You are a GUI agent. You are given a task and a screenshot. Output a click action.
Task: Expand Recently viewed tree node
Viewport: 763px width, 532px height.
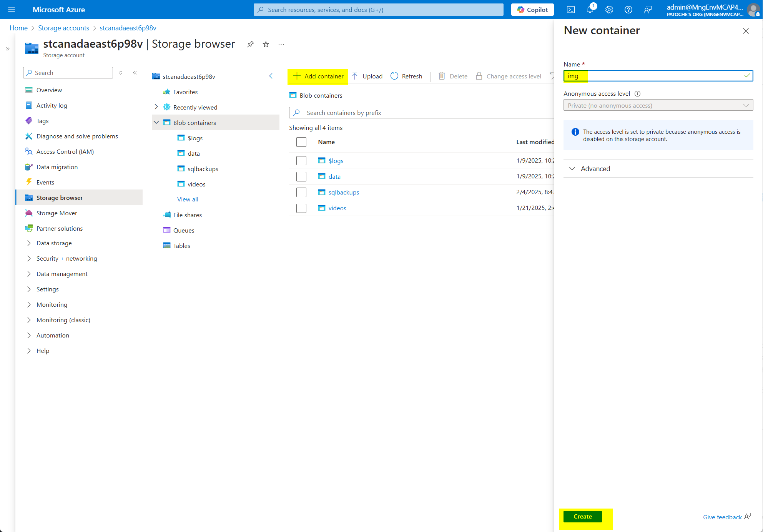[156, 107]
